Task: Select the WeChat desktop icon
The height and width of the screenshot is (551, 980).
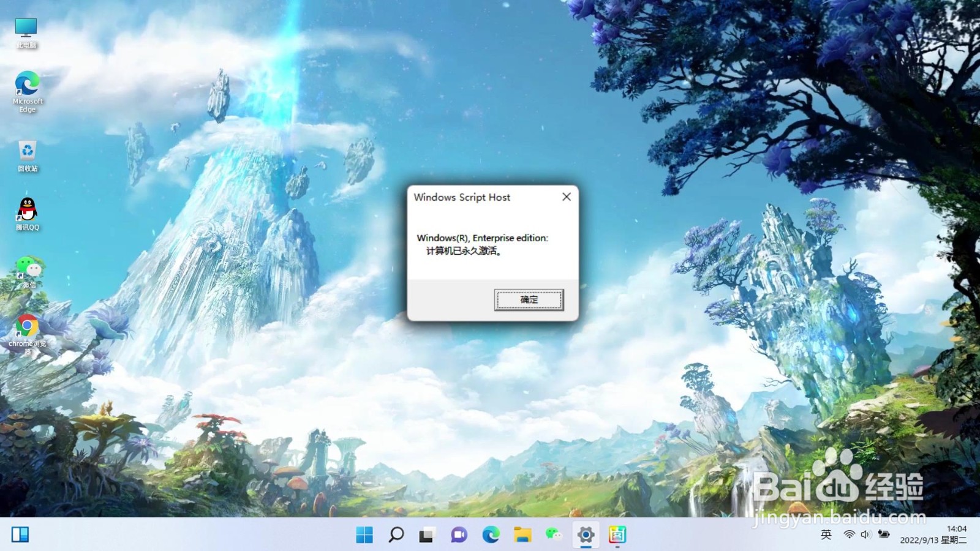Action: [x=29, y=272]
